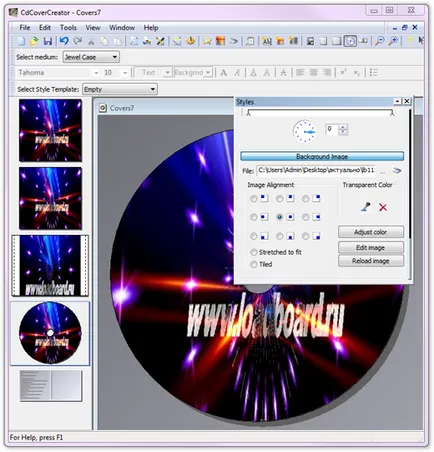Open the Tools menu

click(68, 28)
